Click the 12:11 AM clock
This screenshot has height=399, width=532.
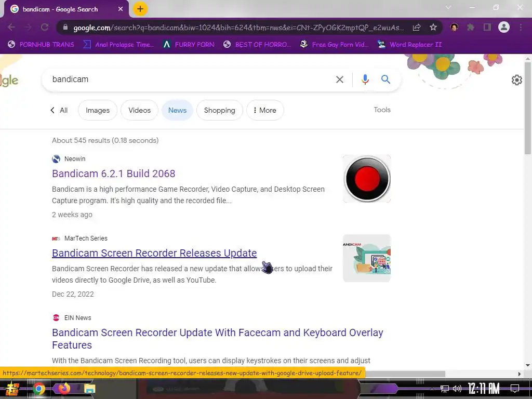coord(484,389)
